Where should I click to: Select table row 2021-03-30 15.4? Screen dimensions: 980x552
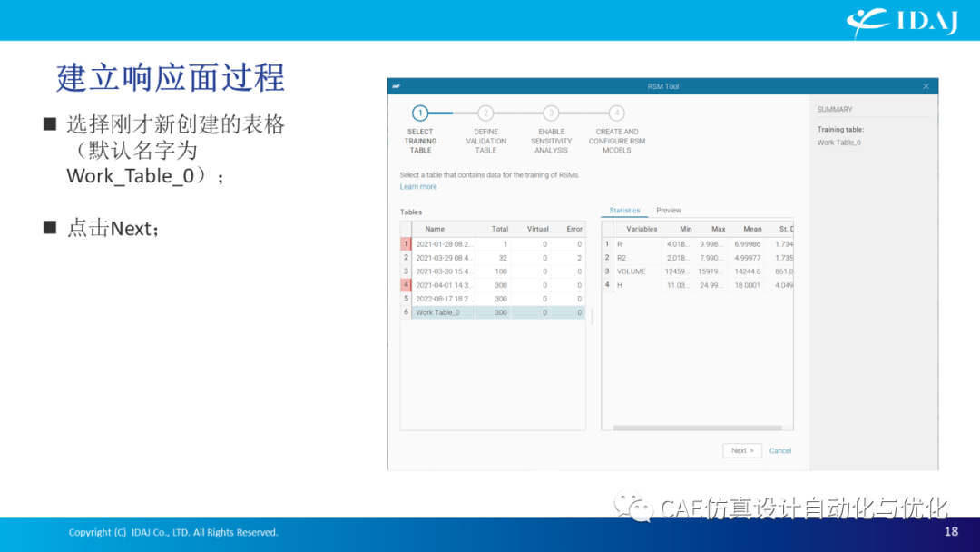[x=493, y=271]
